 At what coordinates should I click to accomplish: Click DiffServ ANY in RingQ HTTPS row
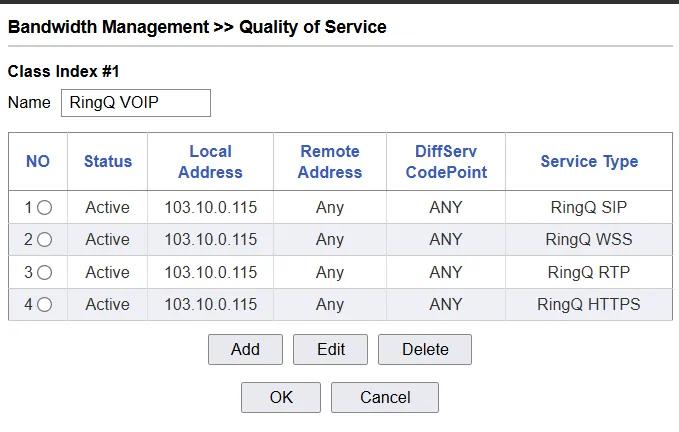click(x=446, y=304)
